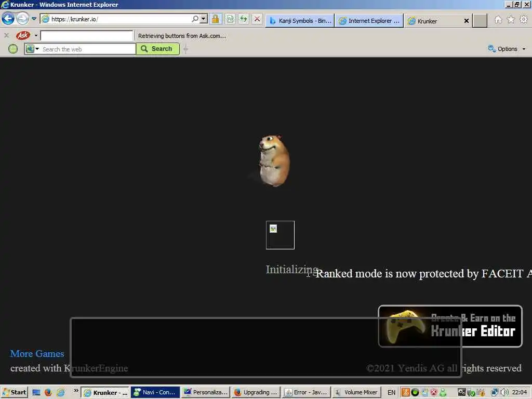Toggle the Compatibility View icon
Image resolution: width=532 pixels, height=399 pixels.
(x=230, y=19)
